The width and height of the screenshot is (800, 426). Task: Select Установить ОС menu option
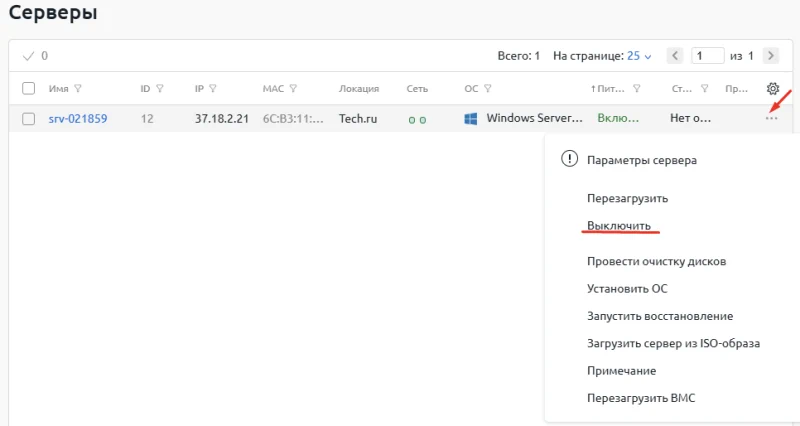(627, 289)
